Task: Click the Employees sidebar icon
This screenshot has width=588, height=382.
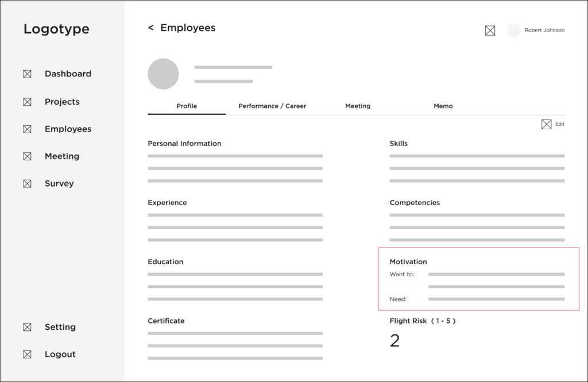Action: [27, 129]
